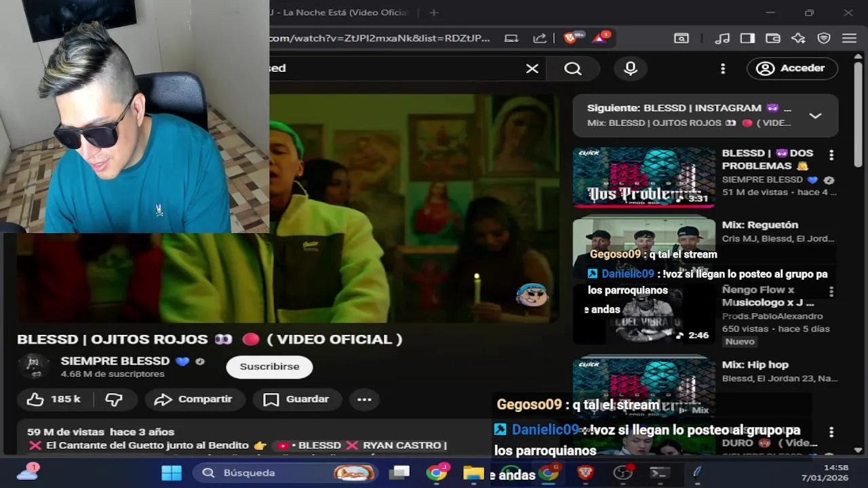Dislike the video with thumbs-down button
Viewport: 868px width, 488px height.
click(x=114, y=399)
